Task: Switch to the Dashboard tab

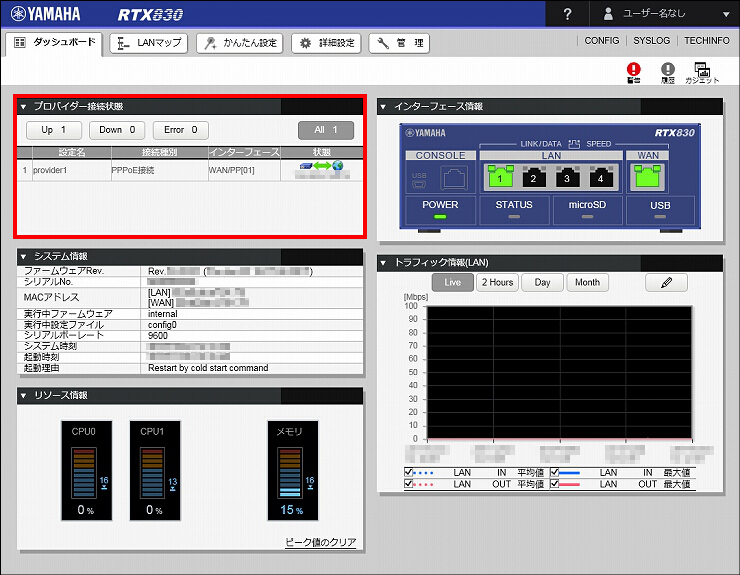Action: [54, 43]
